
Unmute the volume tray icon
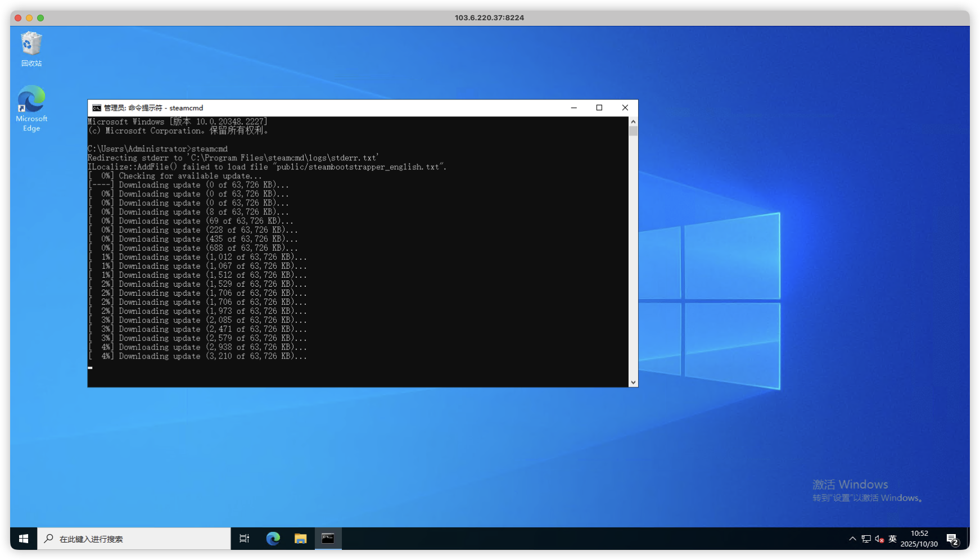(x=879, y=539)
